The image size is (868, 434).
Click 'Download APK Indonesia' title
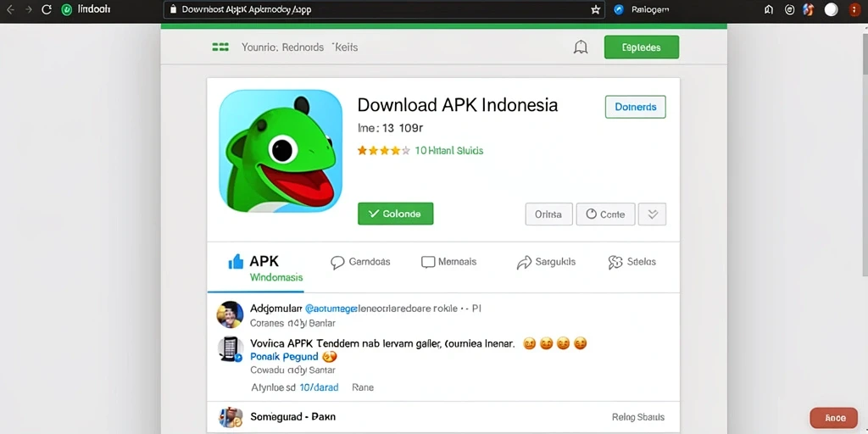457,104
